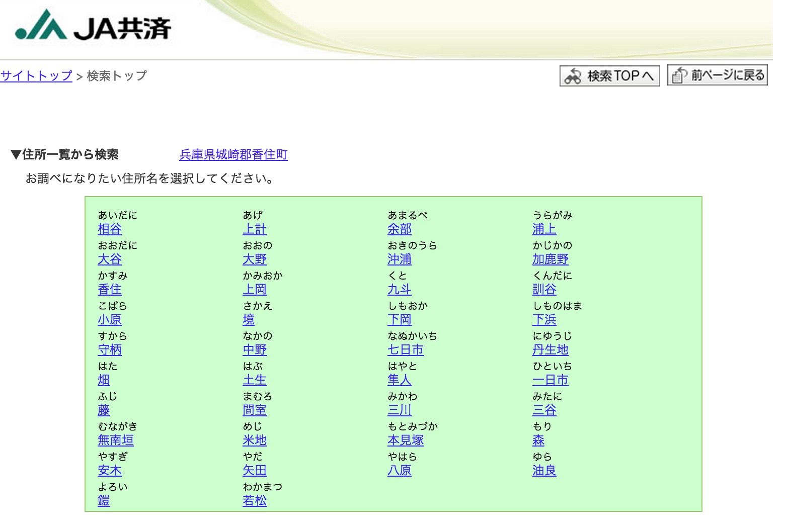Click the わかまつ reading text

[x=263, y=487]
